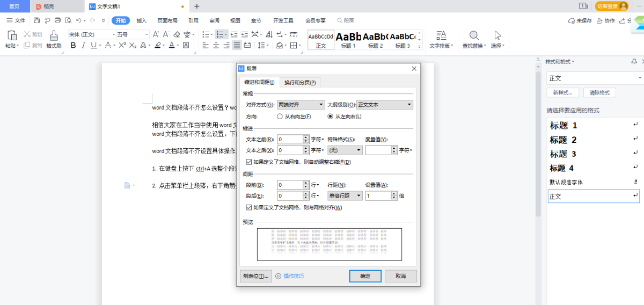Click the center align icon in the ribbon

[216, 46]
